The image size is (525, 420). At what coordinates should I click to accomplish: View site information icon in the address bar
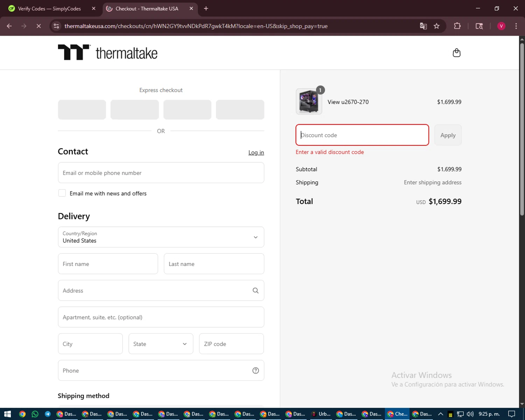pyautogui.click(x=56, y=26)
